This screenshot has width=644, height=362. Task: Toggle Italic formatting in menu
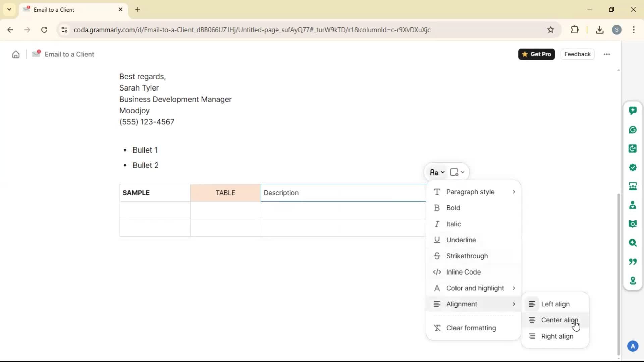pyautogui.click(x=453, y=224)
